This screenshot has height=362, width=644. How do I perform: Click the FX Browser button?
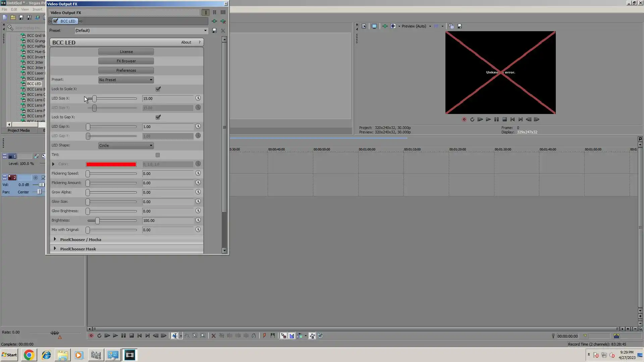click(x=126, y=61)
